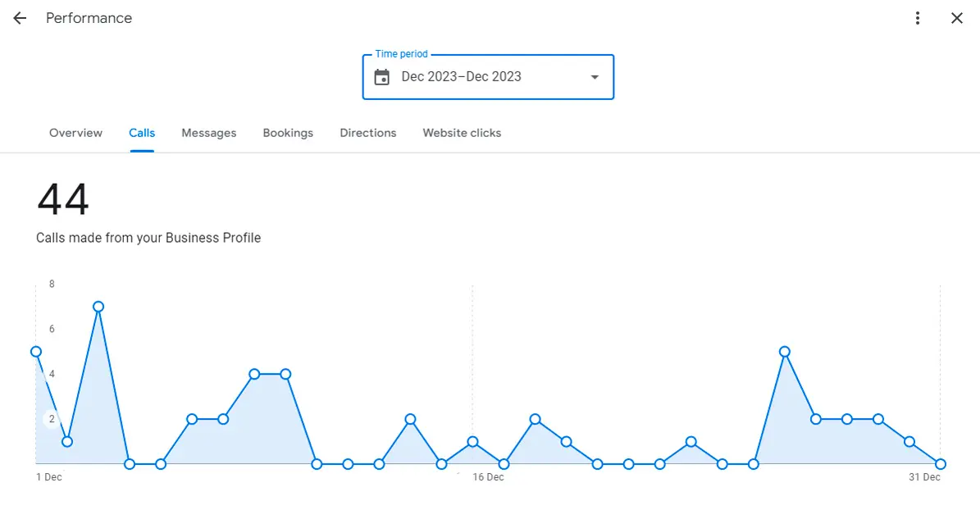Select the highest chart point at 7 calls
This screenshot has width=980, height=519.
tap(98, 307)
